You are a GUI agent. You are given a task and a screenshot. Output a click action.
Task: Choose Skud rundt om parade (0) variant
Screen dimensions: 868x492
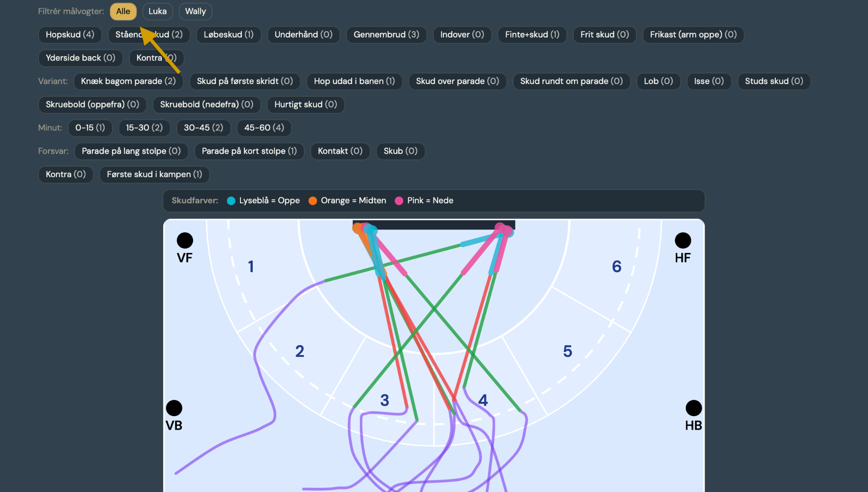[571, 81]
